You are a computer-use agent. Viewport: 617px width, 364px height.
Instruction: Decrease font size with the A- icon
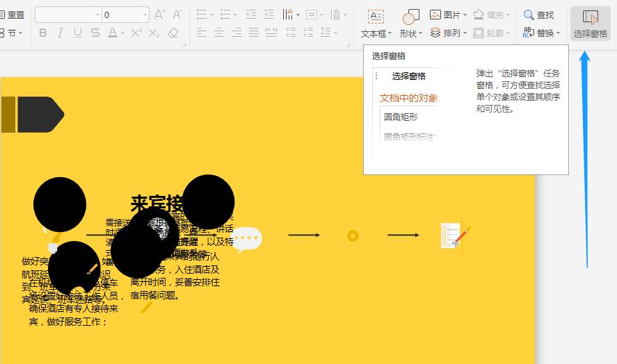point(177,15)
